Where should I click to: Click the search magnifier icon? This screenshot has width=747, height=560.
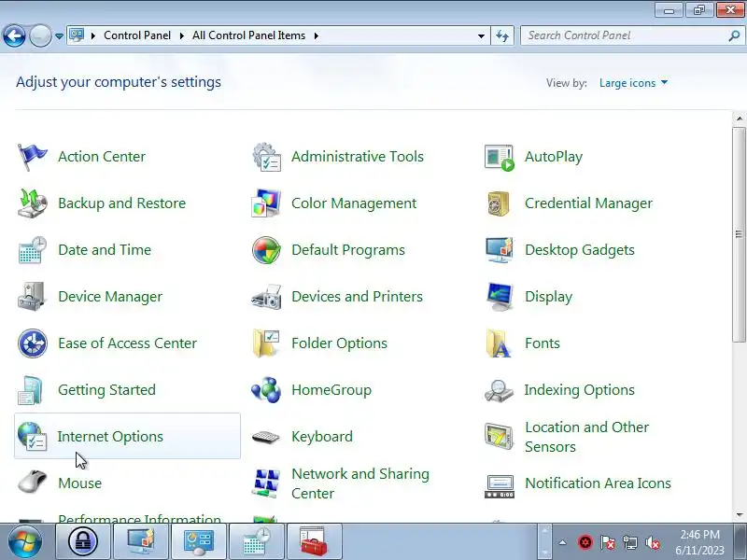tap(734, 35)
